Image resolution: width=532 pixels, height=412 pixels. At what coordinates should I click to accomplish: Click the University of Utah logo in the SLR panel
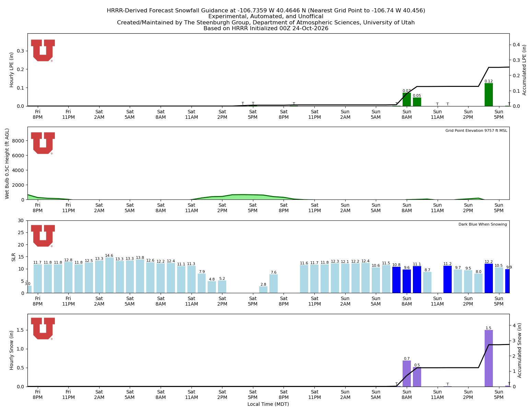[43, 236]
